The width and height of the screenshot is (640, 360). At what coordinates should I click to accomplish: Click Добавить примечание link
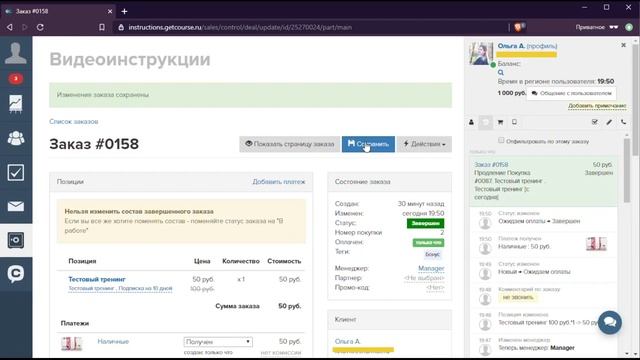coord(597,106)
